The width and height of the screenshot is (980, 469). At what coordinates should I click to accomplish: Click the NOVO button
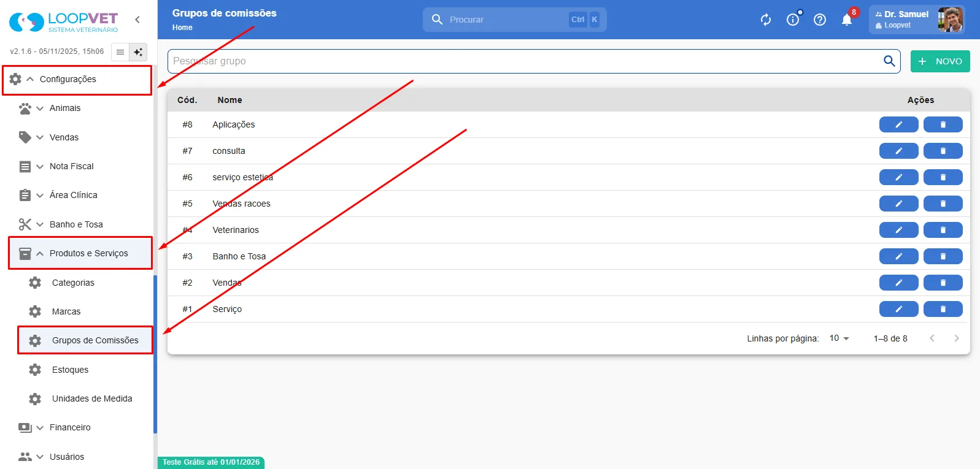(x=940, y=61)
